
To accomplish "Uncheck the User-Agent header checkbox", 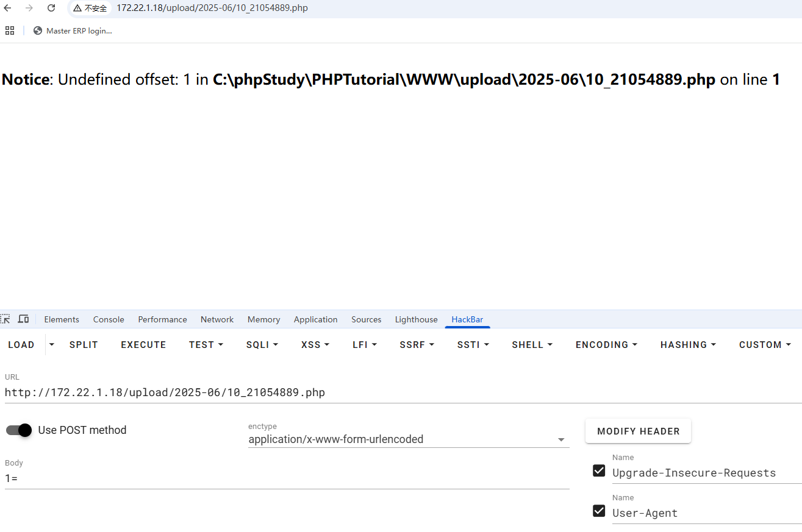I will [x=599, y=511].
